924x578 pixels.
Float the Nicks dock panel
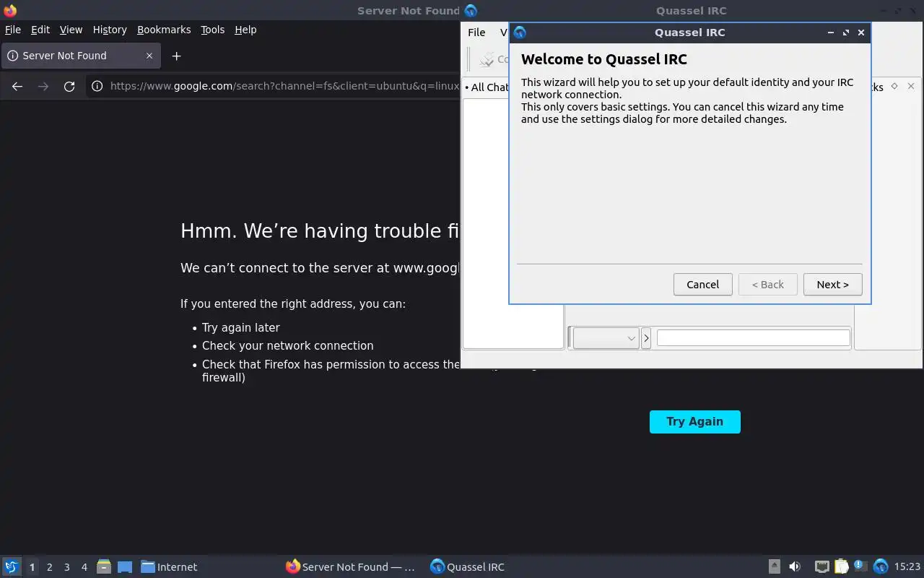[x=894, y=86]
